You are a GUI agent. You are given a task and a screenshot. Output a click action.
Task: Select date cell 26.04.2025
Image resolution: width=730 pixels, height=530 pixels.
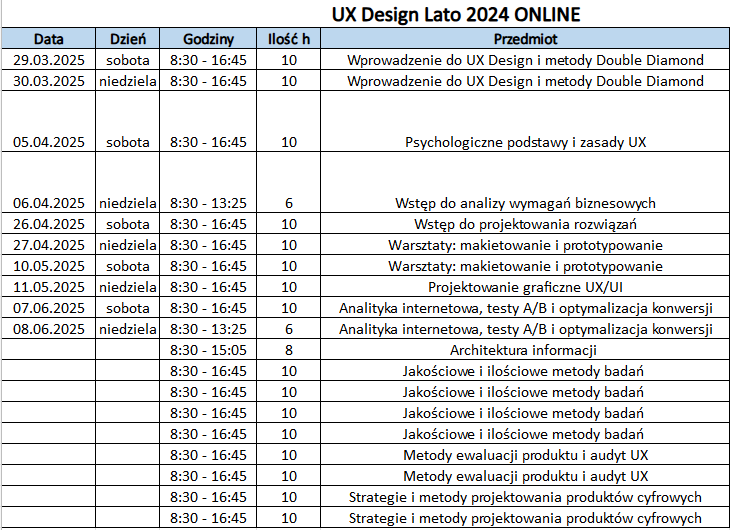point(48,224)
